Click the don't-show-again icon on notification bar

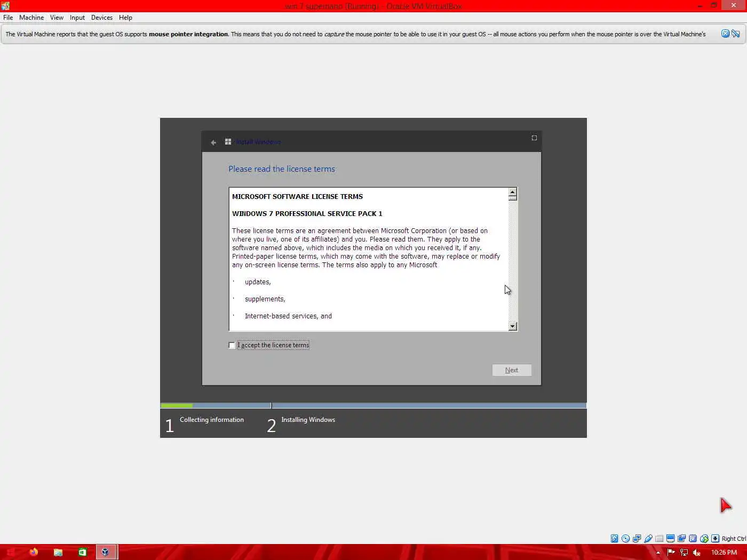[736, 34]
